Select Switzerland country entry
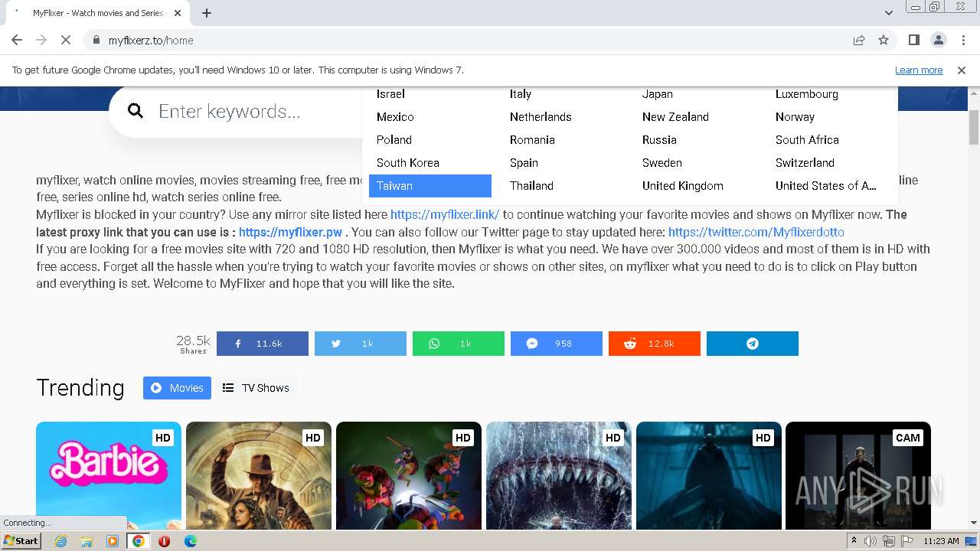The width and height of the screenshot is (980, 551). [805, 163]
